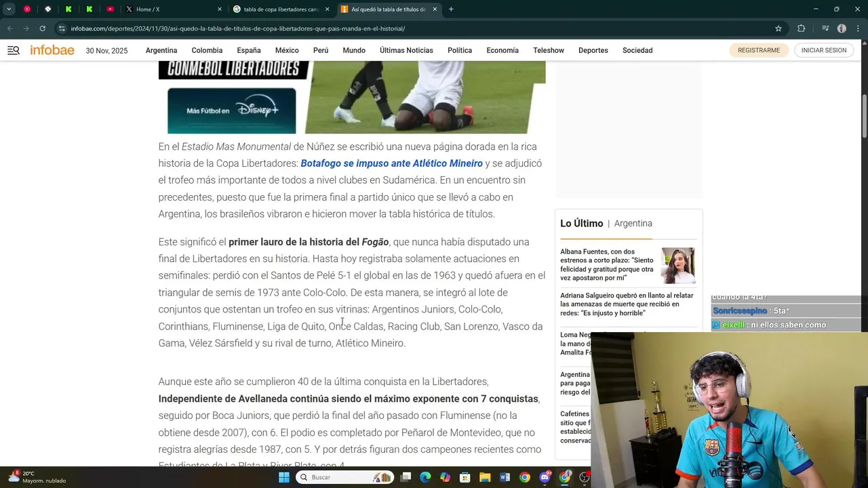Open the Teleshow section
Screen dimensions: 868x488
(x=549, y=50)
